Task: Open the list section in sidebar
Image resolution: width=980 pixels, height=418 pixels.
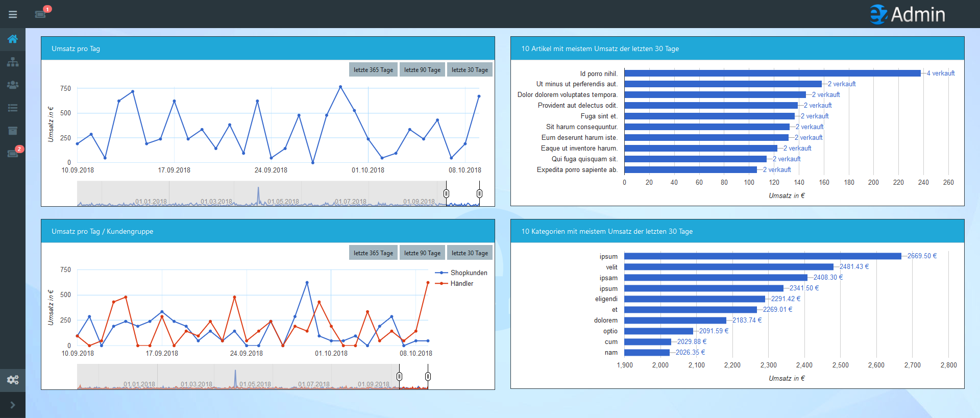Action: (13, 108)
